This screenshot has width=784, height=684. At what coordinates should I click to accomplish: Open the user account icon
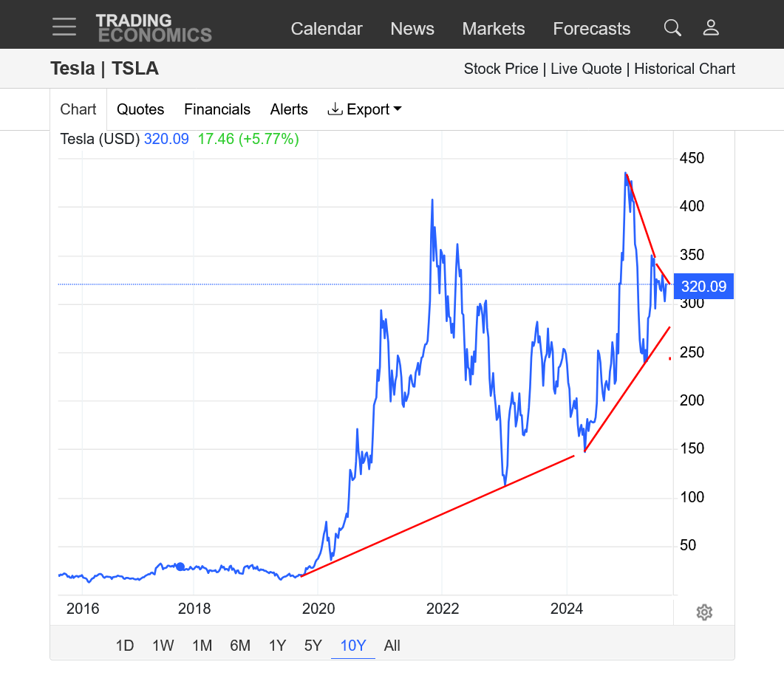[711, 28]
